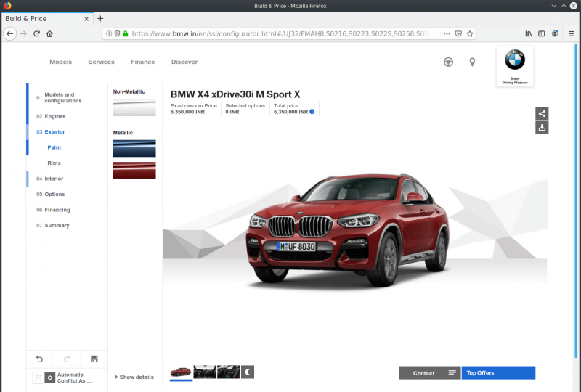Open the test drive steering wheel icon
Screen dimensions: 581x392
pos(448,62)
